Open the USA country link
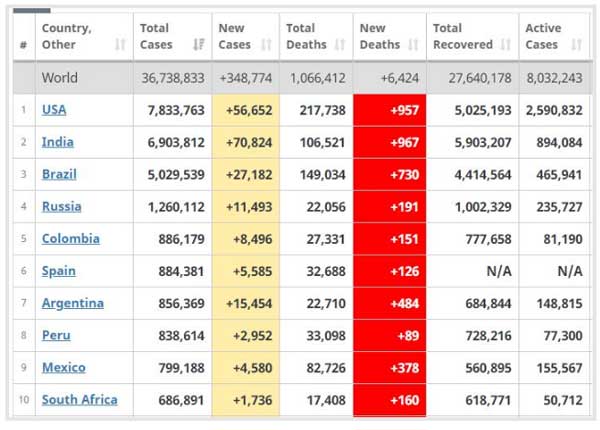The height and width of the screenshot is (430, 600). click(x=54, y=110)
